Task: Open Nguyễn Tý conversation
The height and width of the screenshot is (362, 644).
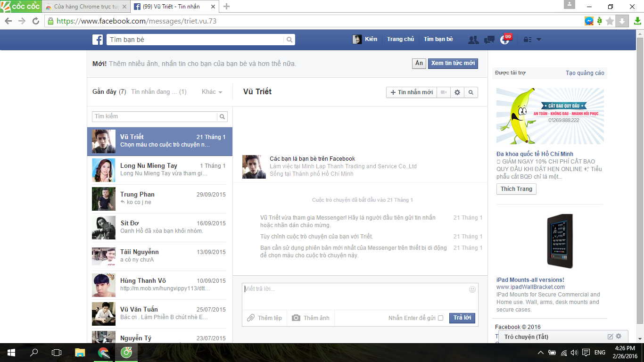Action: (x=160, y=336)
